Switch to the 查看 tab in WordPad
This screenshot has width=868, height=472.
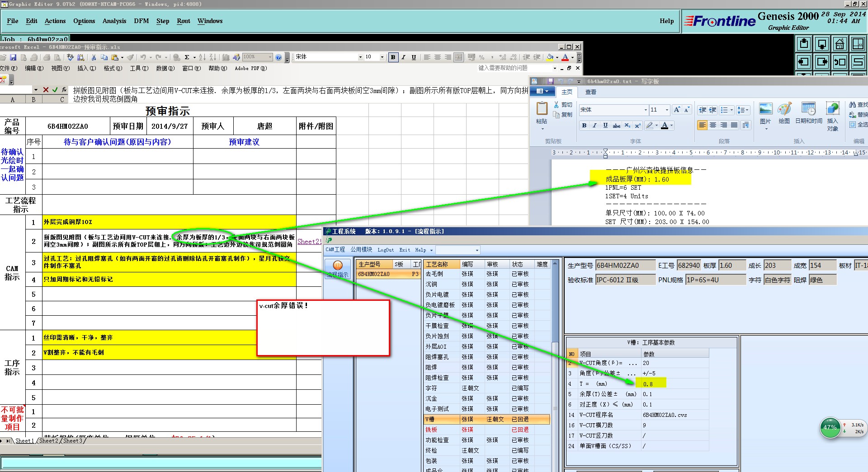click(591, 92)
